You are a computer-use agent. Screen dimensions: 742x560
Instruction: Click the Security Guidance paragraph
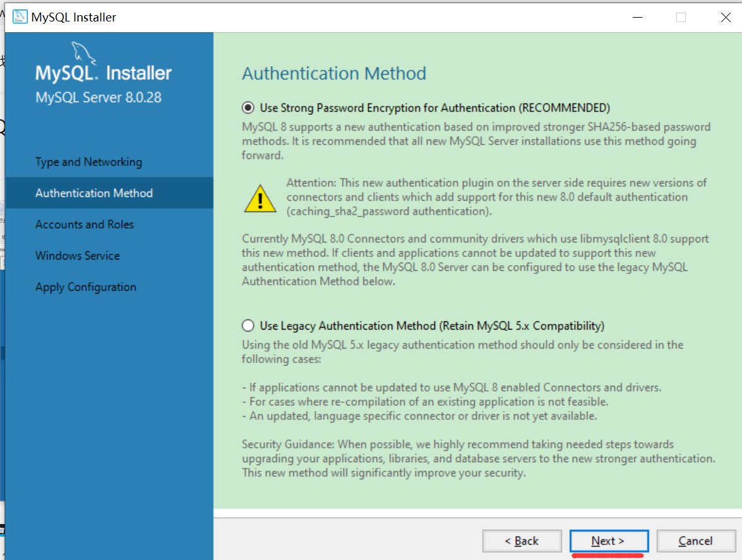479,458
